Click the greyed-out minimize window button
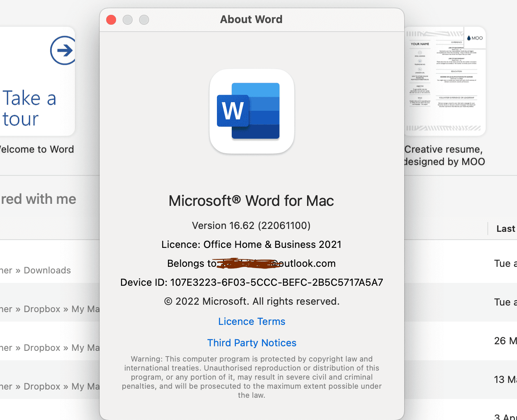 (x=128, y=20)
